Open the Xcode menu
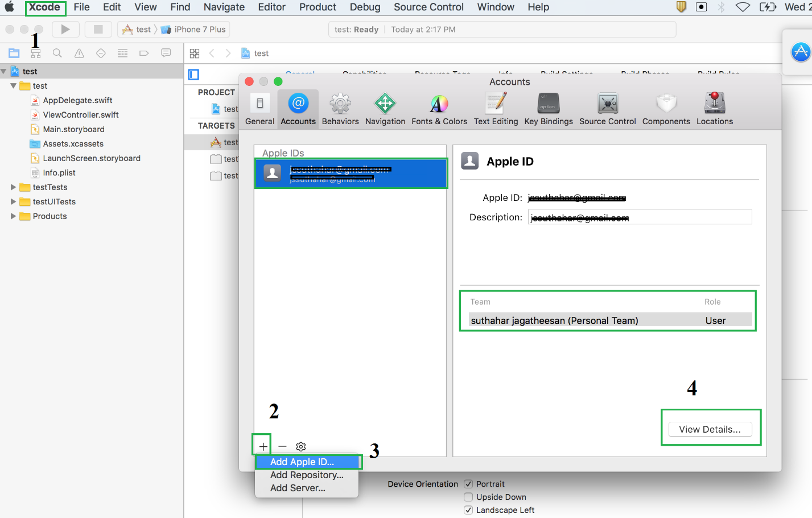 pyautogui.click(x=45, y=7)
